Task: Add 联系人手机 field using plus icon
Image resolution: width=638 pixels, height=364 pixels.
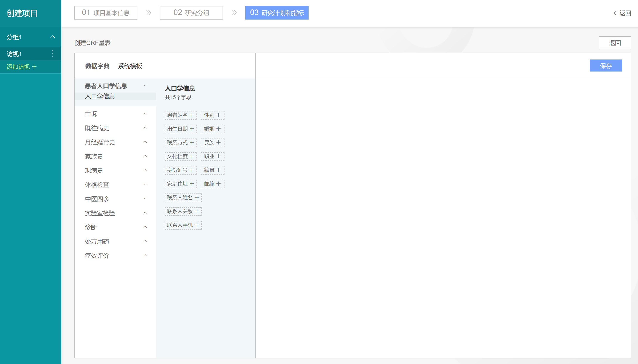Action: click(197, 225)
